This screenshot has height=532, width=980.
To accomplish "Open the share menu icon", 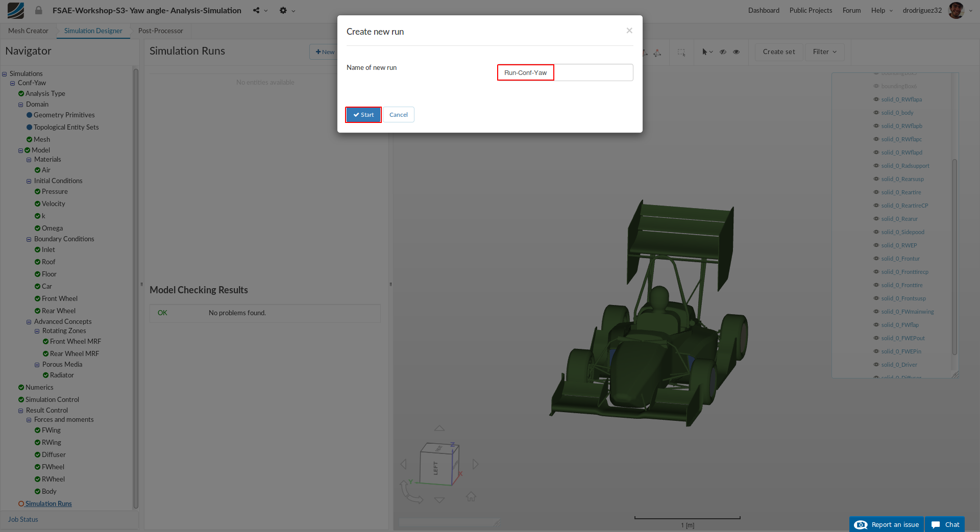I will (x=256, y=10).
